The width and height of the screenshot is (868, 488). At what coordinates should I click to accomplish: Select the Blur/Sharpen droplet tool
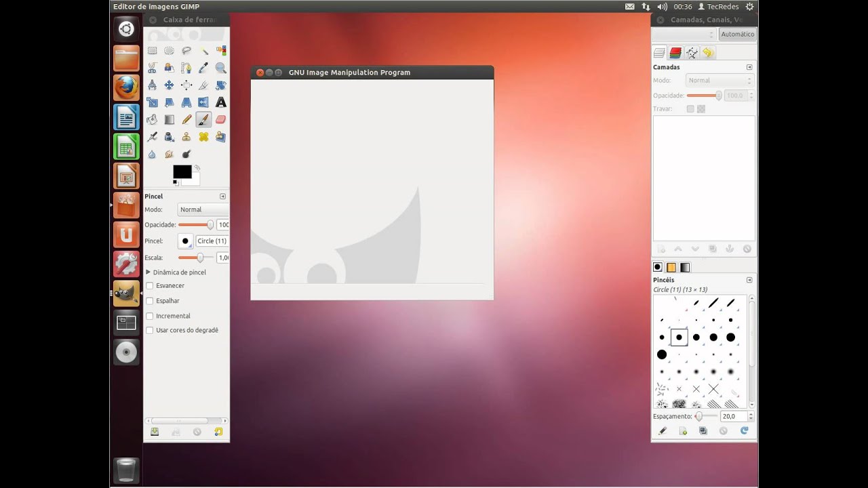point(152,154)
